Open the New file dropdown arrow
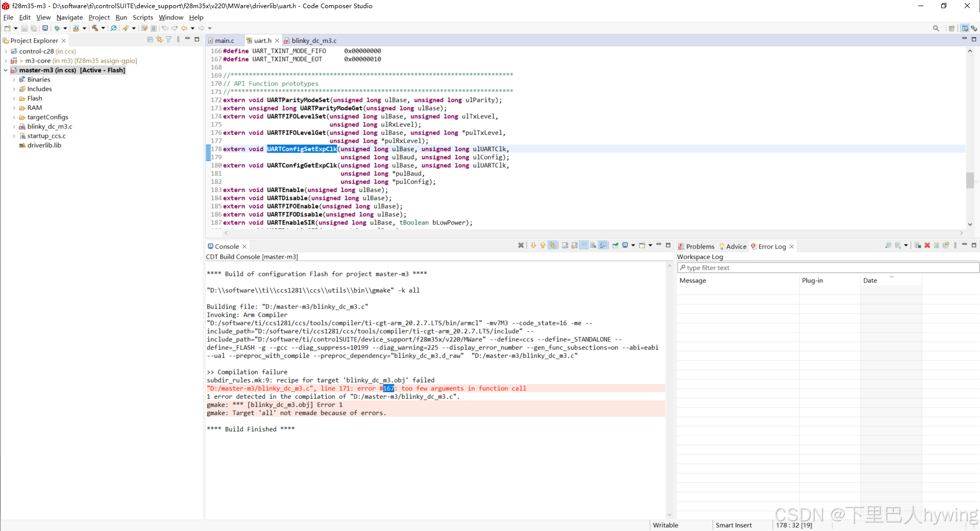This screenshot has width=980, height=531. point(15,28)
